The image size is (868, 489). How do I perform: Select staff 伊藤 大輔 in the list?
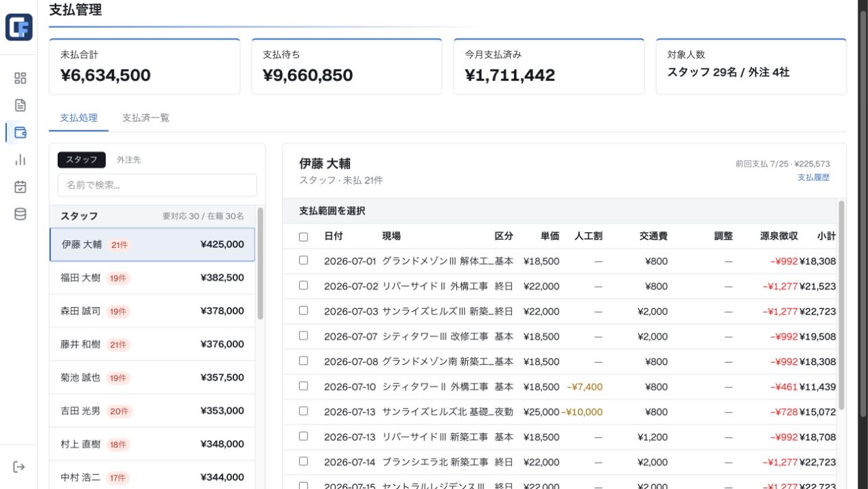coord(152,244)
